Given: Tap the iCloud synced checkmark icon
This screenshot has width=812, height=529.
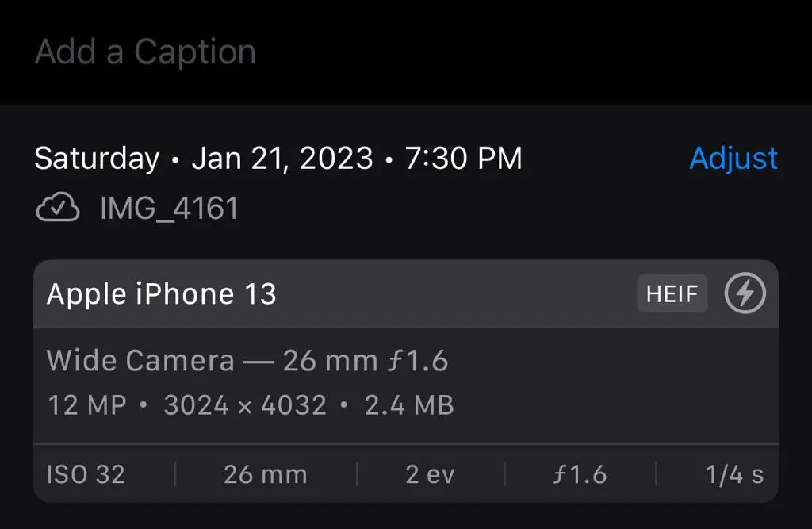Looking at the screenshot, I should tap(58, 209).
